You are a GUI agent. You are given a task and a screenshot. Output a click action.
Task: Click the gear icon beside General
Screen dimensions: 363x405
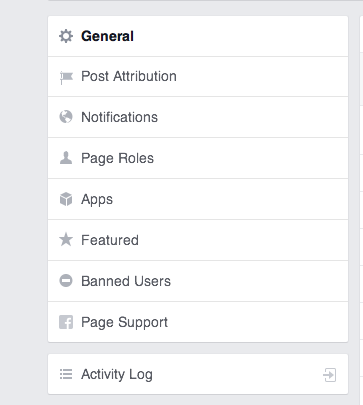point(66,36)
